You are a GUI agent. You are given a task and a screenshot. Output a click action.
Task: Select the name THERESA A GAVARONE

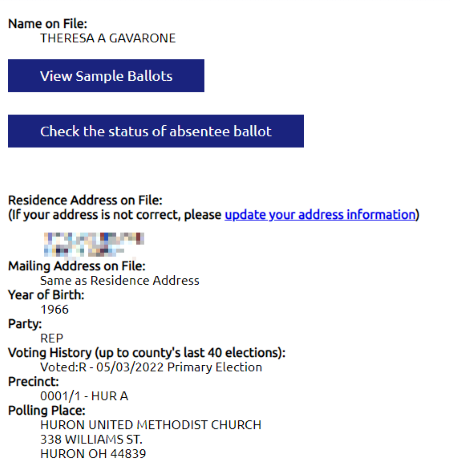click(108, 38)
